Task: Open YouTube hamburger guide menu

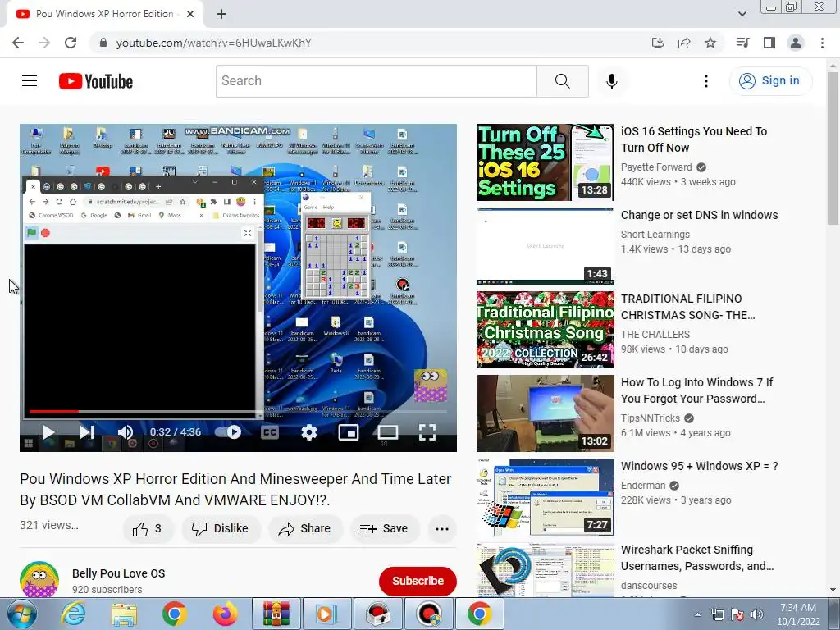Action: click(30, 81)
